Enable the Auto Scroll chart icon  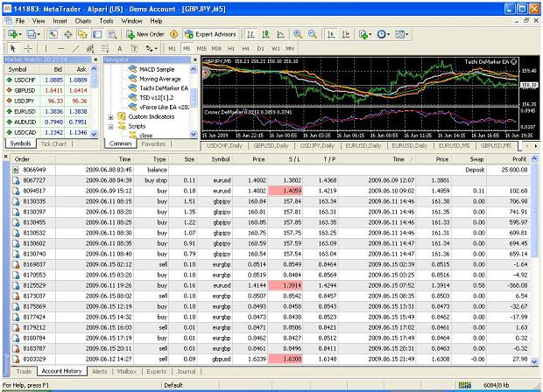(331, 34)
